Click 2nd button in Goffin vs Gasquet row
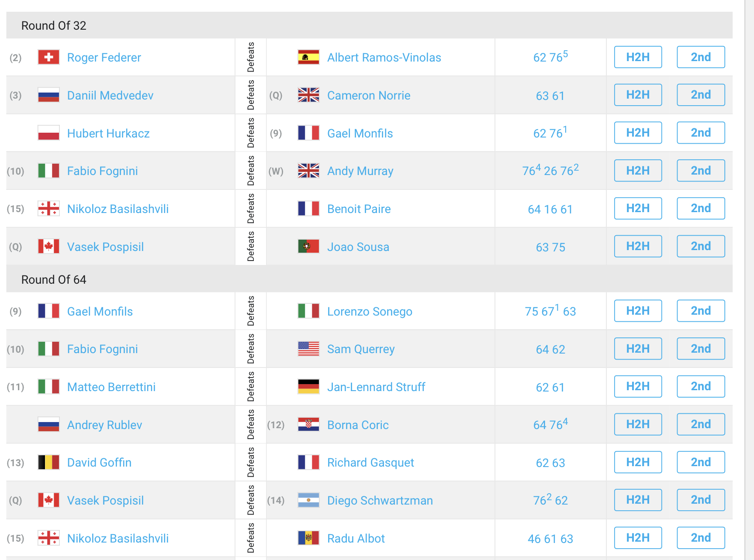The width and height of the screenshot is (754, 560). tap(701, 462)
